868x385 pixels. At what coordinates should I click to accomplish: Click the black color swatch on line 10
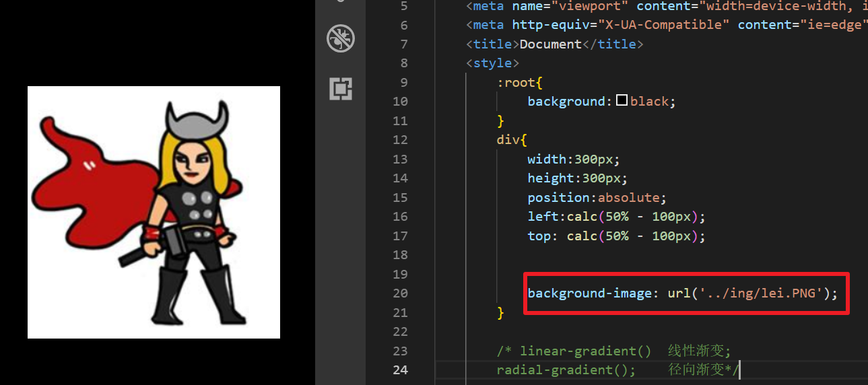tap(622, 101)
